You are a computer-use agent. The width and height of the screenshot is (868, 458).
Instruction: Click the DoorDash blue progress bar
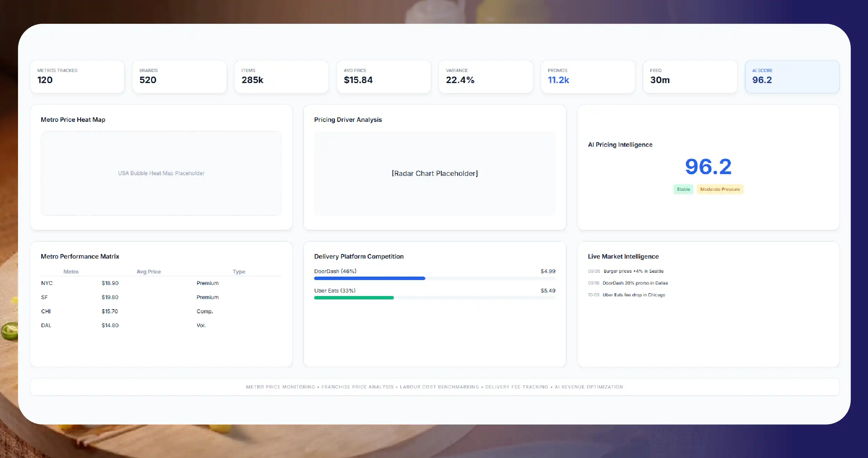point(369,278)
